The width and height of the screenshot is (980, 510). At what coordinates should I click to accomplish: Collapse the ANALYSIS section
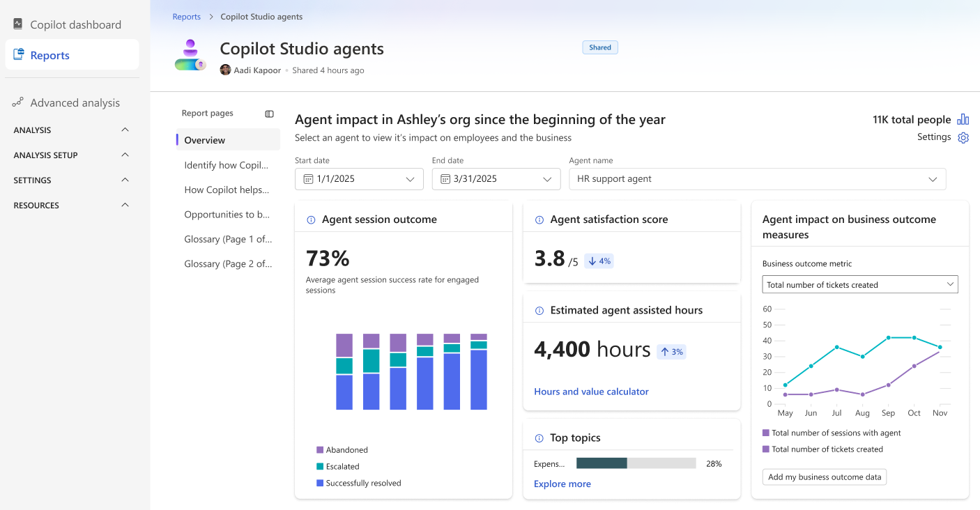coord(125,130)
